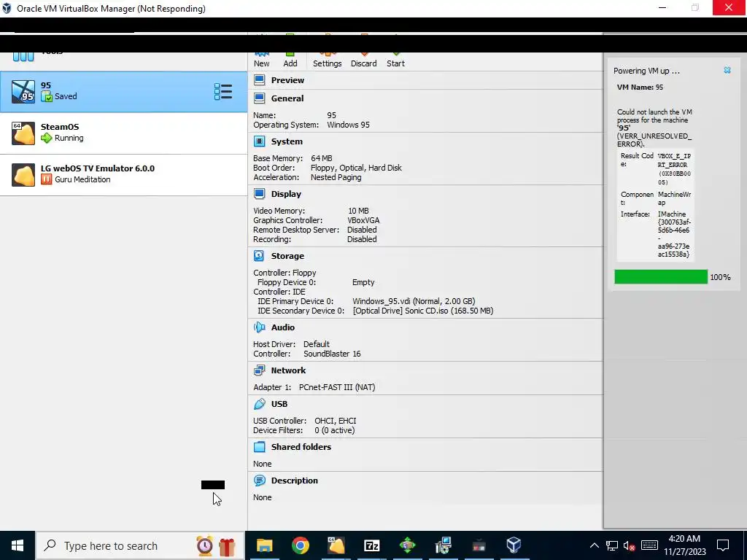Click the USB plug icon
The height and width of the screenshot is (560, 747).
[259, 404]
